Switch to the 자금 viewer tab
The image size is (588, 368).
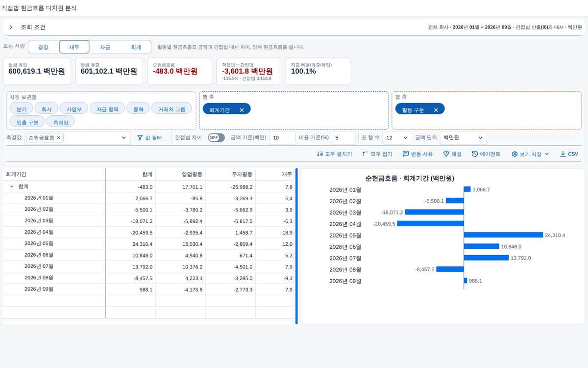(105, 47)
